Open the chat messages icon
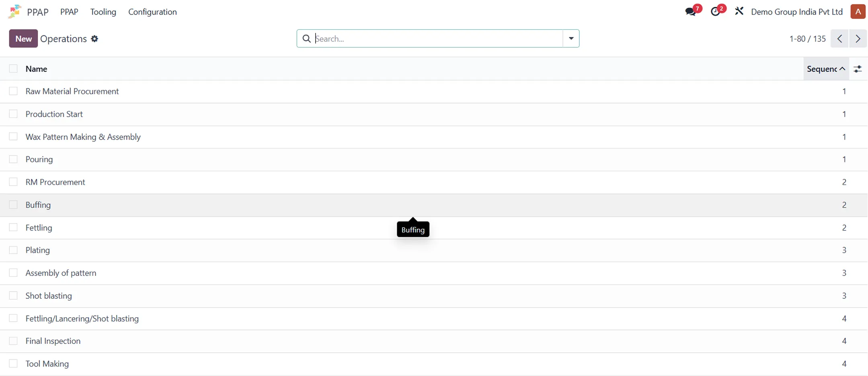Screen dimensions: 868x376 coord(690,12)
